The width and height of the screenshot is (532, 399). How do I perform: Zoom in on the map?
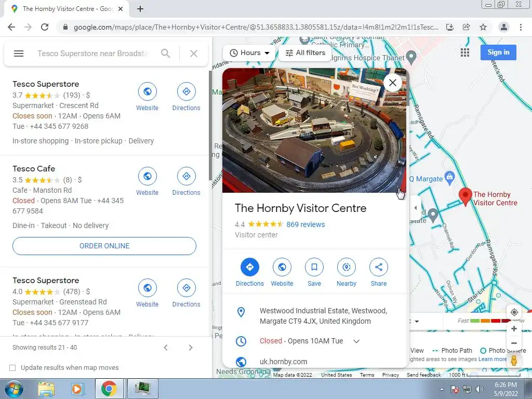514,329
